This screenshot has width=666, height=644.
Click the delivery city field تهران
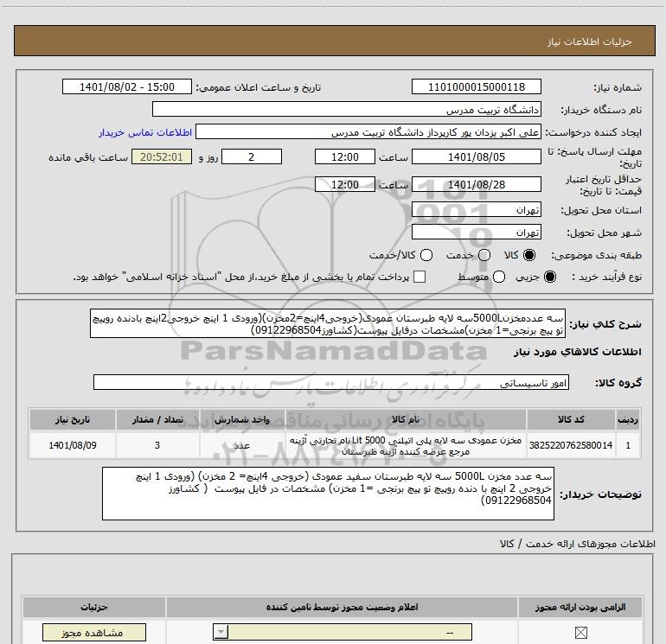476,232
